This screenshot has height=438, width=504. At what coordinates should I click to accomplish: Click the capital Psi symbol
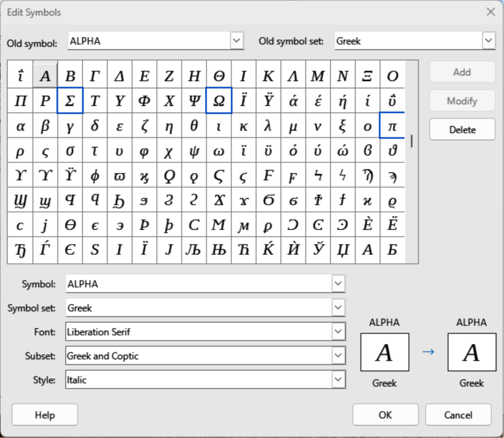point(194,101)
